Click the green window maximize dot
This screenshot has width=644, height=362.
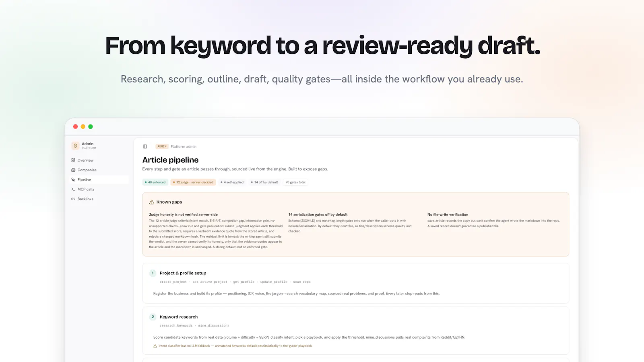(91, 126)
